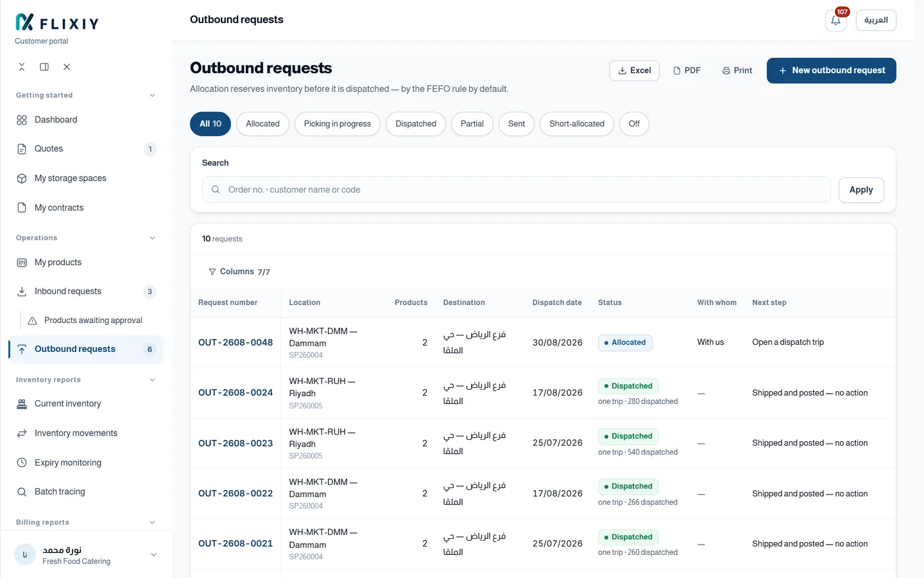
Task: Collapse the Getting started section
Action: point(152,95)
